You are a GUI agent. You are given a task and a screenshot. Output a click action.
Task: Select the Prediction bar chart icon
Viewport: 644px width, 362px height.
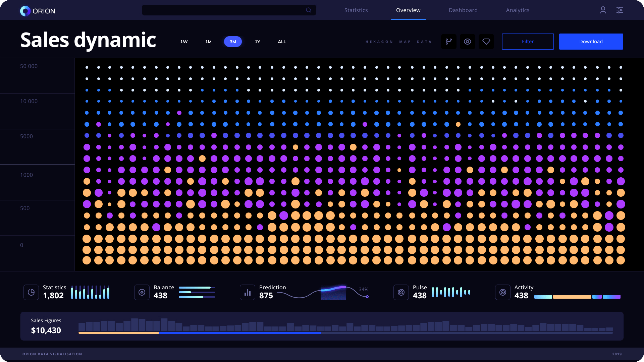click(x=247, y=292)
